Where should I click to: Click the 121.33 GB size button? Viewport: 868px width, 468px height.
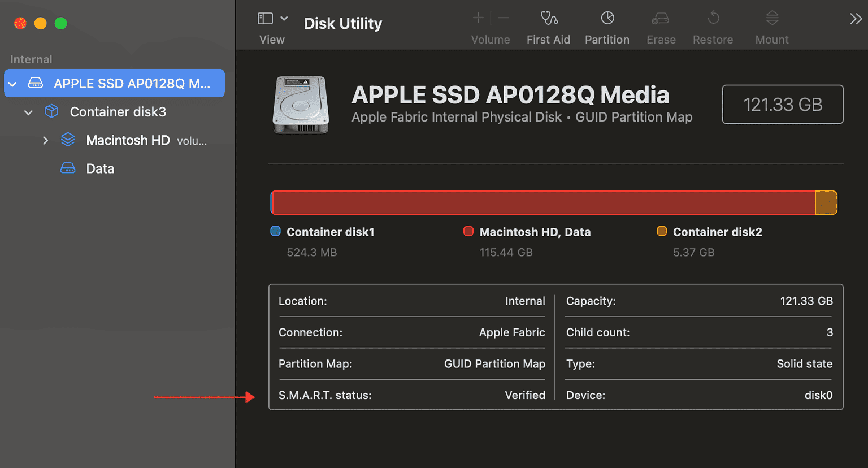click(782, 104)
